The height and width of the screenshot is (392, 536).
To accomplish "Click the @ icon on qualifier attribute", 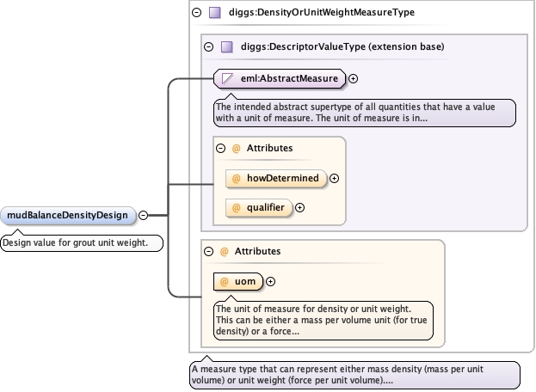I will click(236, 207).
